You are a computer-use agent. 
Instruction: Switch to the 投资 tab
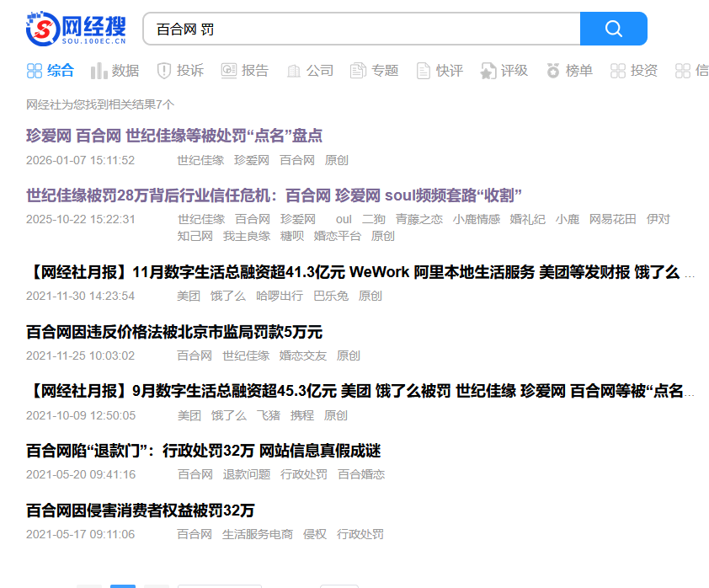(634, 71)
